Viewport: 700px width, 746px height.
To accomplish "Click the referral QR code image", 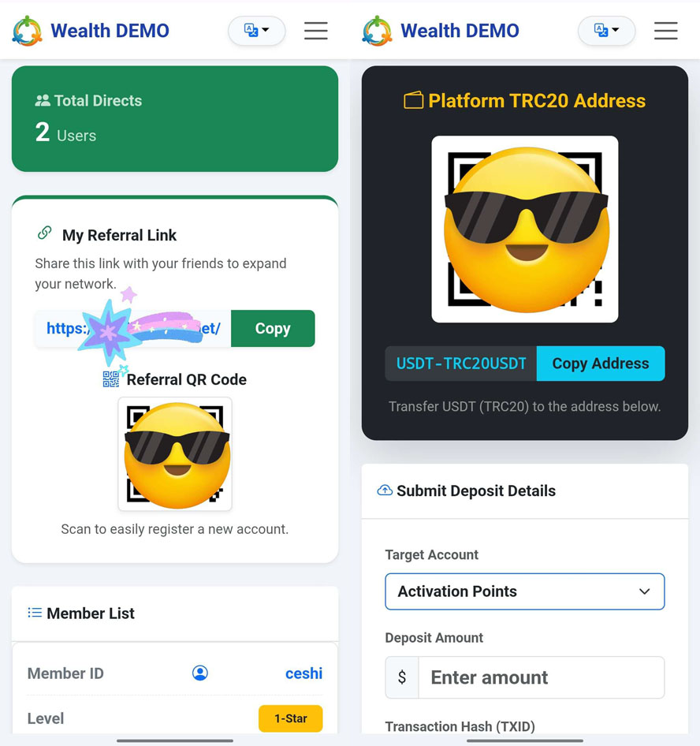I will click(x=175, y=454).
